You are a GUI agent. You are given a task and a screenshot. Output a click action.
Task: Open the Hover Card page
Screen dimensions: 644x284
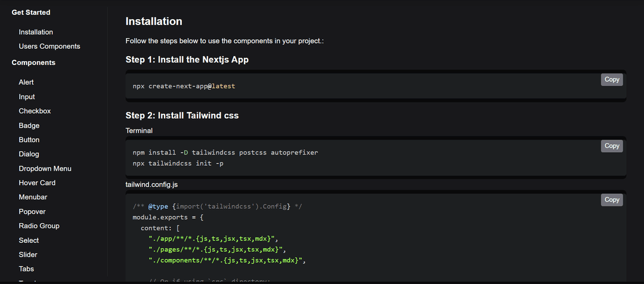pyautogui.click(x=37, y=183)
